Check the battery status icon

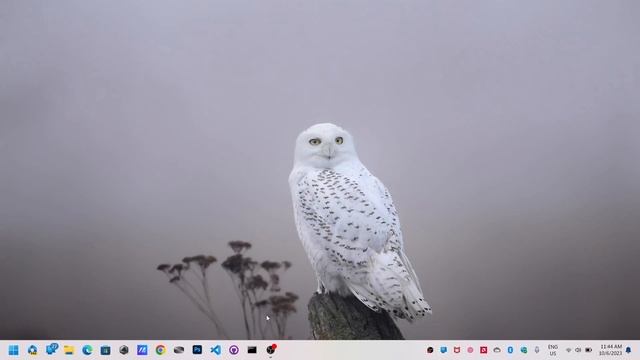pyautogui.click(x=589, y=350)
